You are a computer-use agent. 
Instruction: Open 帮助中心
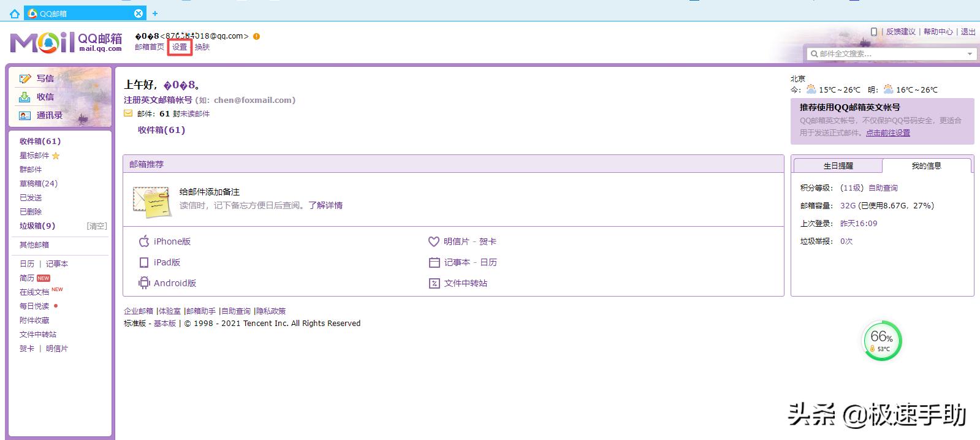click(938, 32)
